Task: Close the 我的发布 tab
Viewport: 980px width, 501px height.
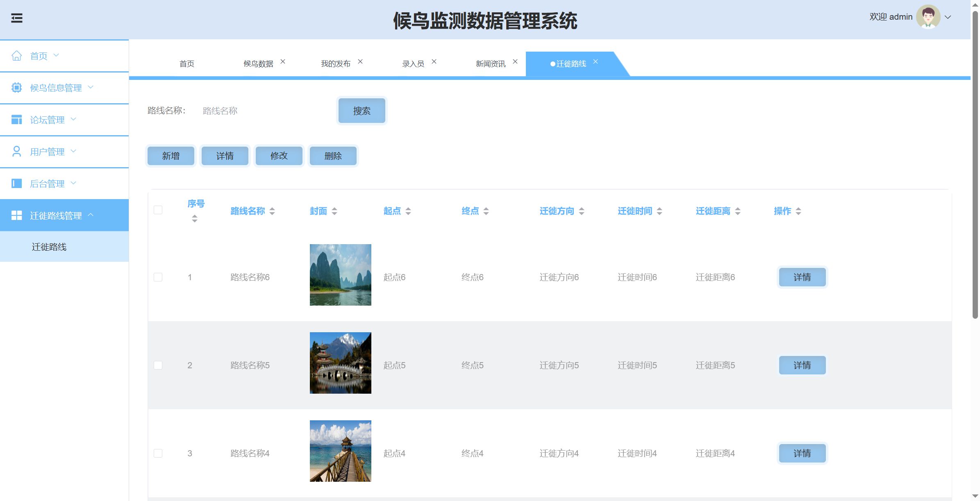Action: click(x=360, y=61)
